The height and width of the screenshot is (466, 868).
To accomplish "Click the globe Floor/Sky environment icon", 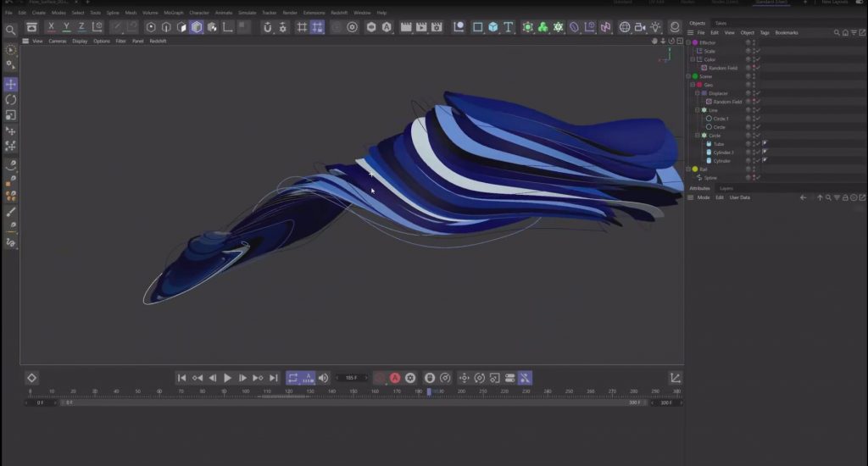I will pyautogui.click(x=625, y=27).
